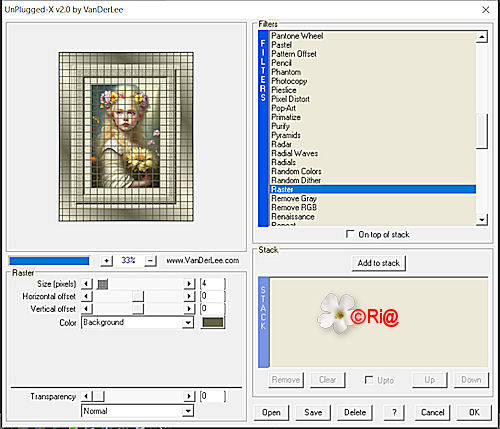Toggle the Upto checkbox
The height and width of the screenshot is (429, 500).
pyautogui.click(x=369, y=380)
